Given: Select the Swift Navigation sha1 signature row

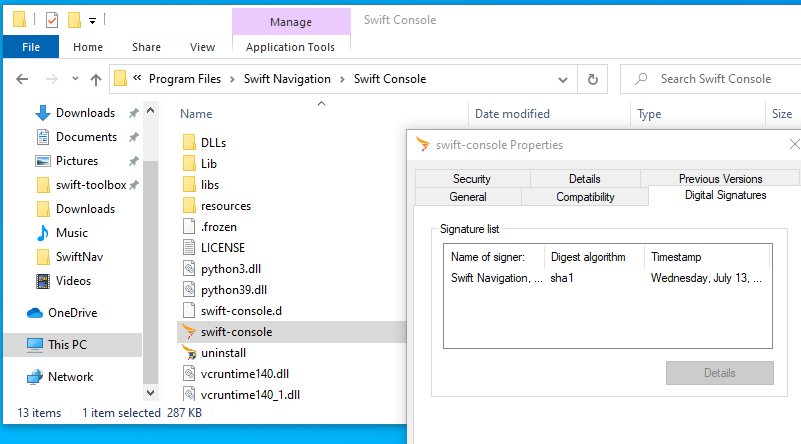Looking at the screenshot, I should (x=607, y=278).
